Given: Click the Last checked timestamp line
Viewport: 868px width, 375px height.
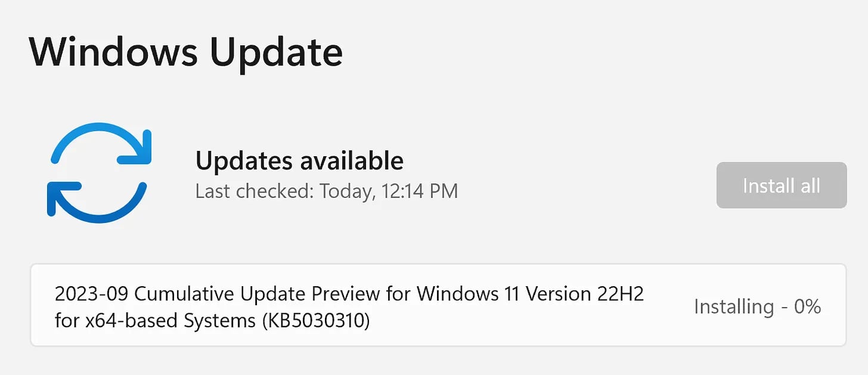Looking at the screenshot, I should point(327,191).
